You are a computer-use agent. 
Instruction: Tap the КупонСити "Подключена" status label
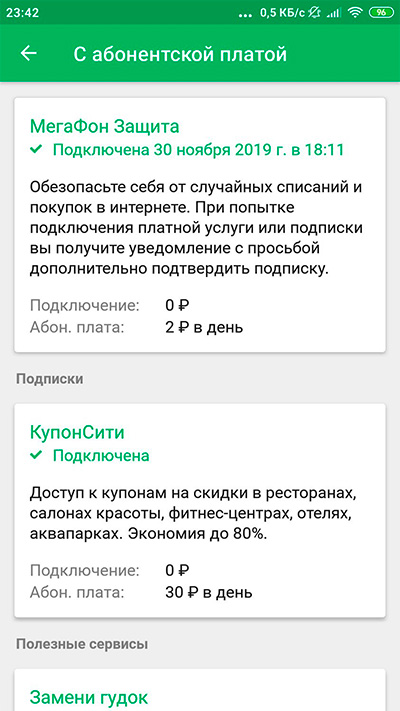click(101, 455)
